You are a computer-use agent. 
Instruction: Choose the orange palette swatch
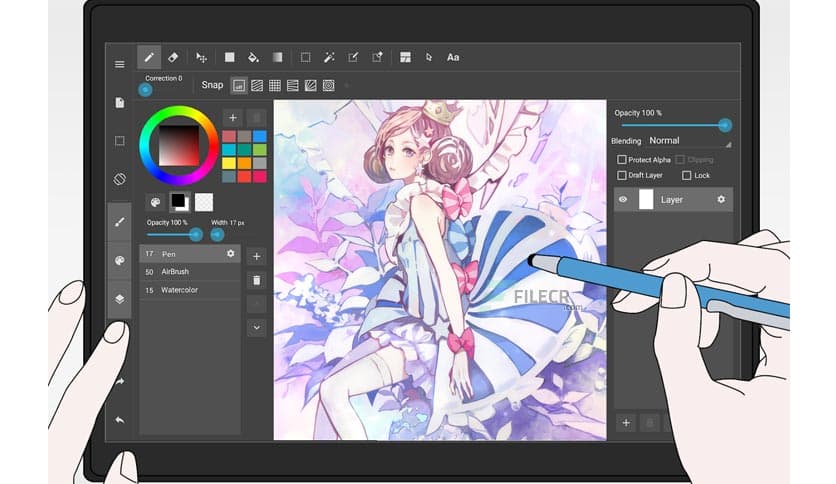tap(244, 163)
